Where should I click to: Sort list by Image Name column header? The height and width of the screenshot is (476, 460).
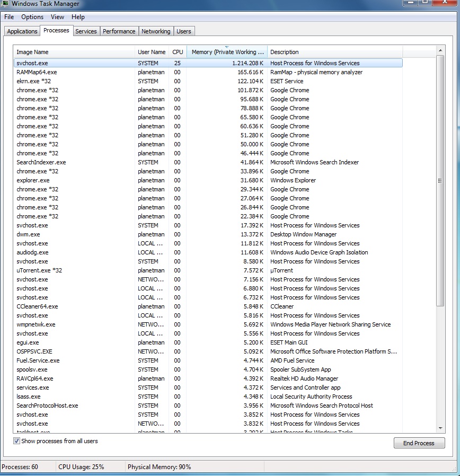pyautogui.click(x=32, y=52)
